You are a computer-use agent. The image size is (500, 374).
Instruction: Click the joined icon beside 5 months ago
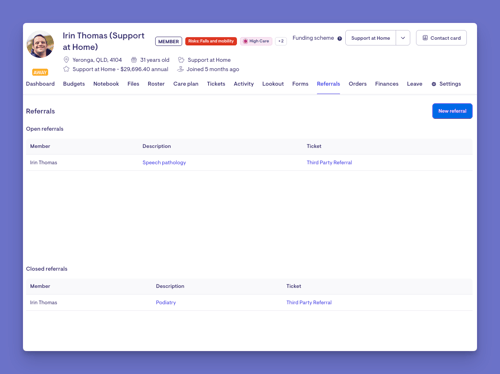click(180, 69)
